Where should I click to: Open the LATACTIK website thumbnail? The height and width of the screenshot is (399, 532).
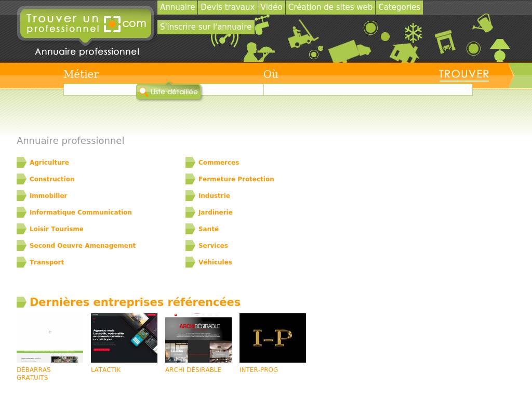tap(124, 338)
